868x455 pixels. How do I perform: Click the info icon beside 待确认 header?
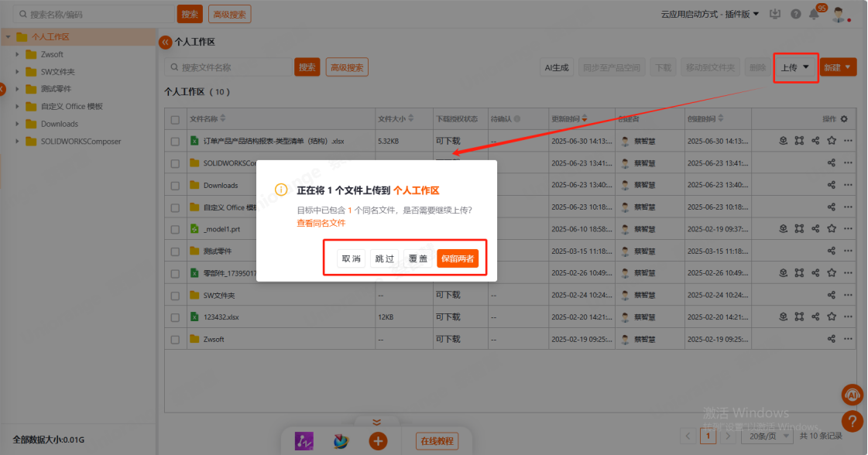(517, 118)
